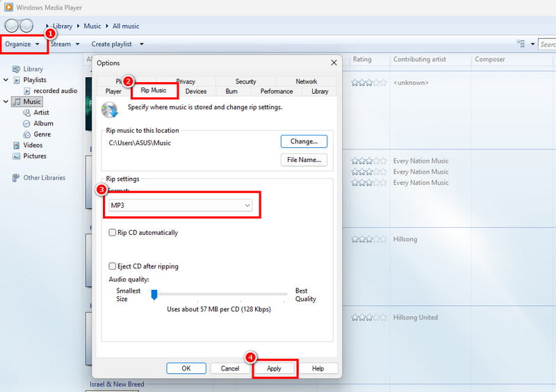Click the Back navigation round button
556x392 pixels.
pos(12,26)
